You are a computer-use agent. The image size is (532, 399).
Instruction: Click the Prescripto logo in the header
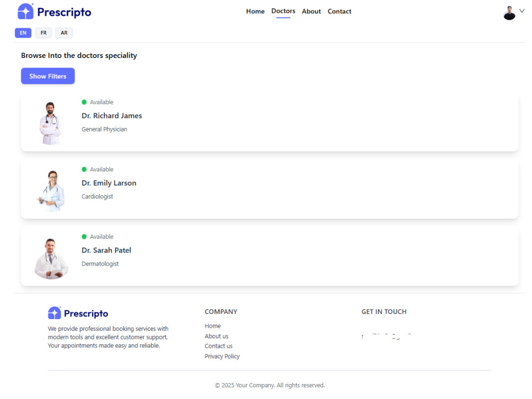point(54,12)
